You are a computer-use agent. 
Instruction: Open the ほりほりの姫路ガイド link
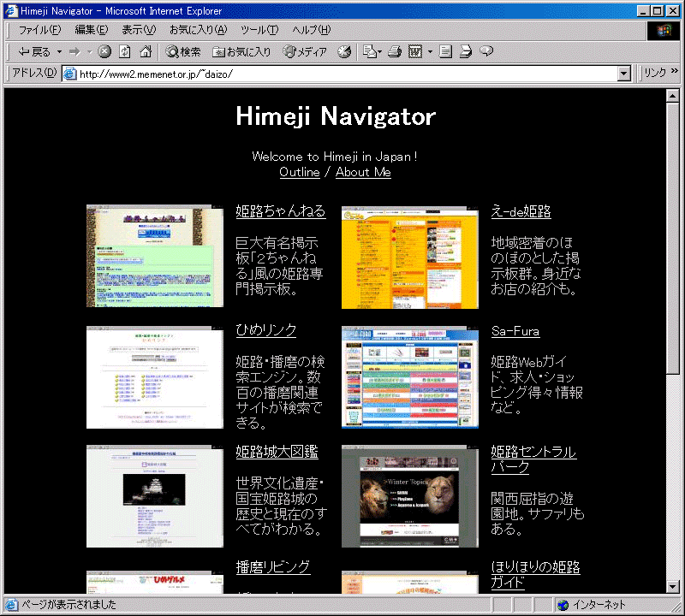tap(535, 574)
